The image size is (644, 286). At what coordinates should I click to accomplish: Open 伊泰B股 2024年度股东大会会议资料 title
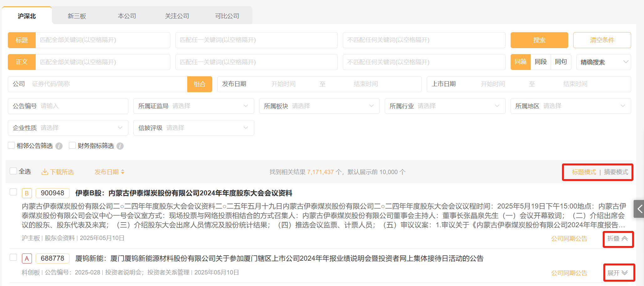tap(184, 193)
